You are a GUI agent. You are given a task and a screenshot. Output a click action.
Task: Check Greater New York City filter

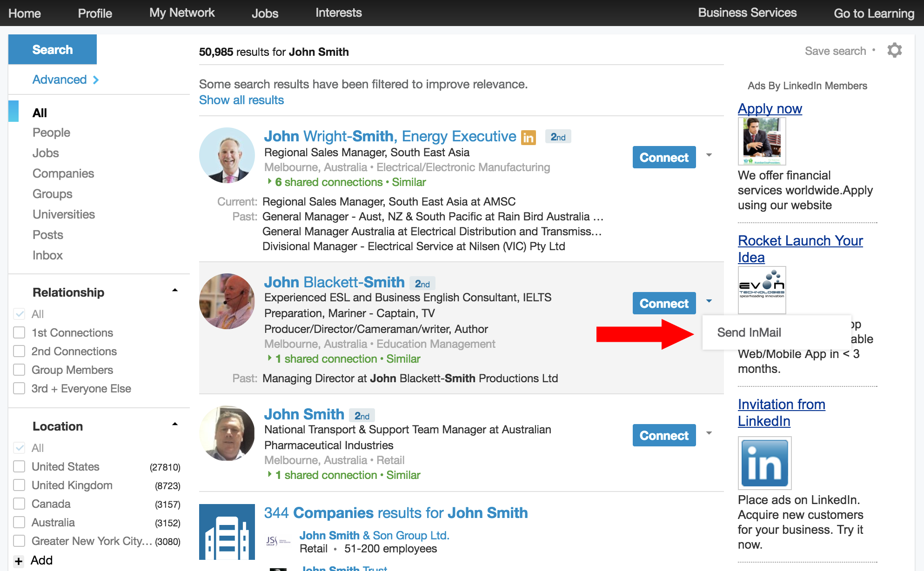coord(19,541)
